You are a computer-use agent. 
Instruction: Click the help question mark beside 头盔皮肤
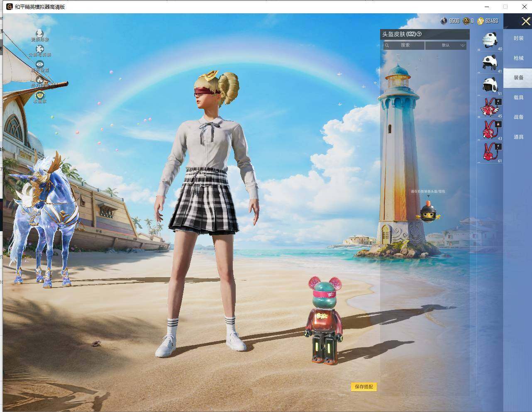click(x=419, y=34)
